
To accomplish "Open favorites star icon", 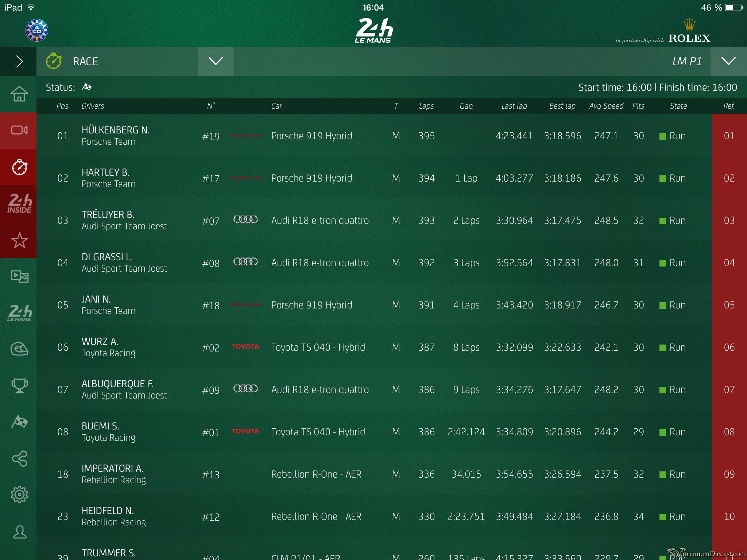I will point(19,240).
